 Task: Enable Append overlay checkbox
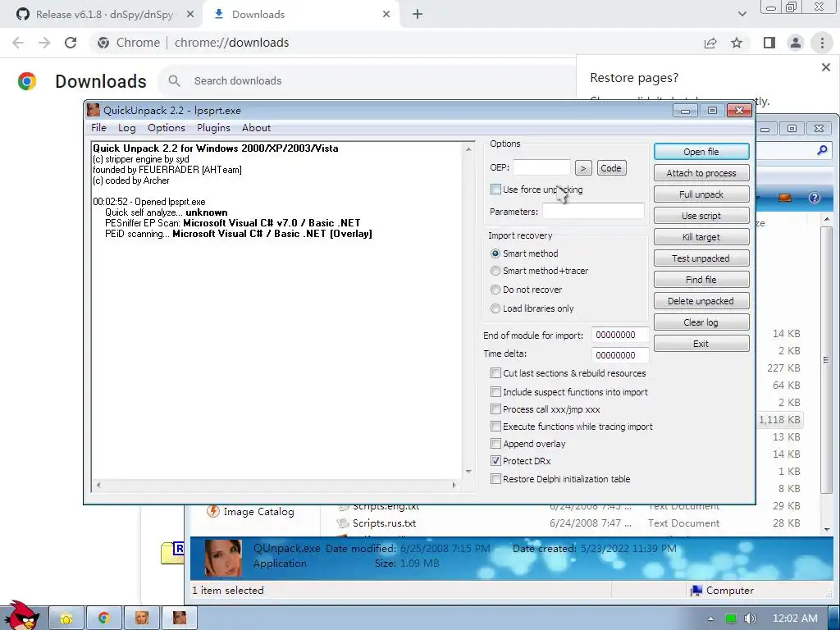point(495,444)
